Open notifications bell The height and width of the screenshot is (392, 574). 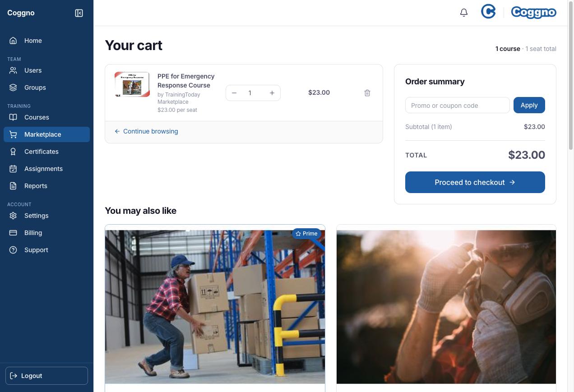tap(464, 13)
